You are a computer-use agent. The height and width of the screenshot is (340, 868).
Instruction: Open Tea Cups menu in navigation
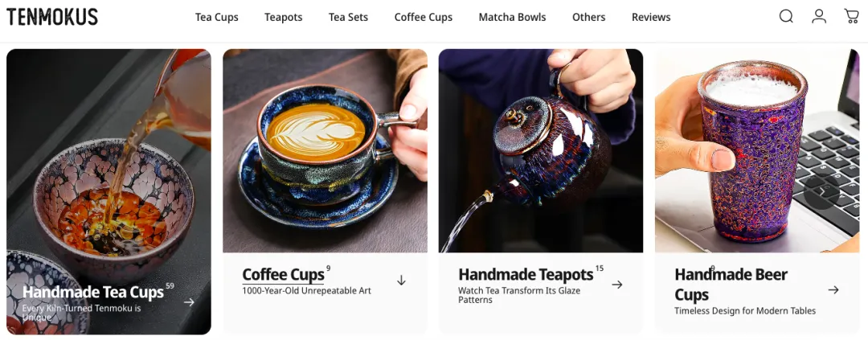[x=216, y=17]
